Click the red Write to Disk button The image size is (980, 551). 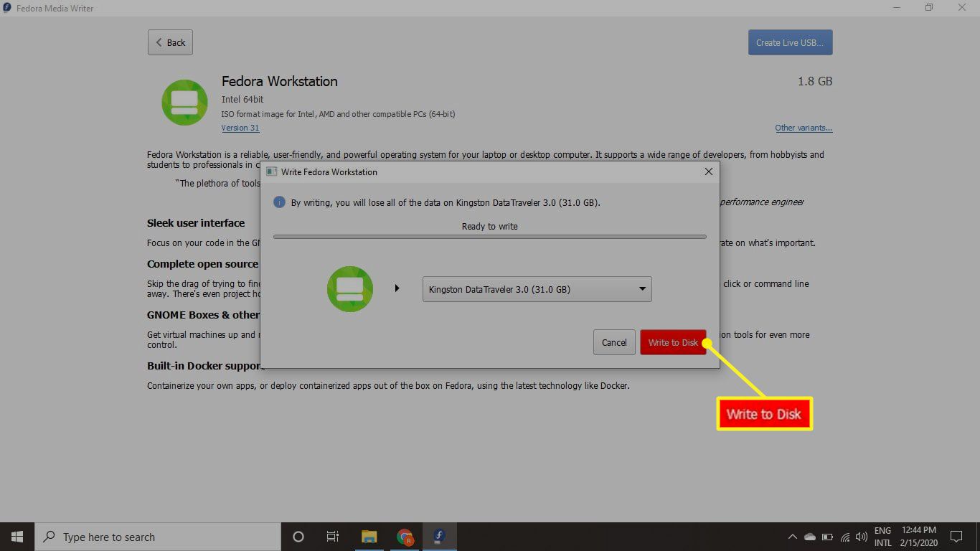(x=672, y=342)
